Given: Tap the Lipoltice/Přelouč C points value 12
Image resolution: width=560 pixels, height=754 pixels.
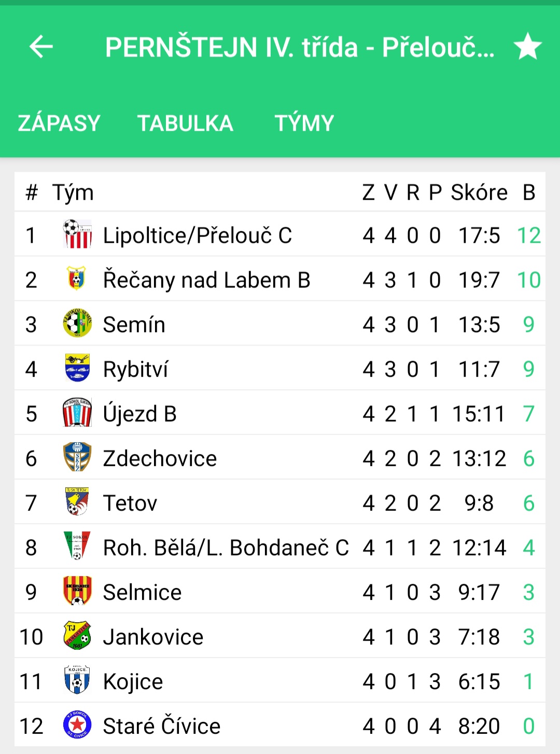Looking at the screenshot, I should pos(529,236).
